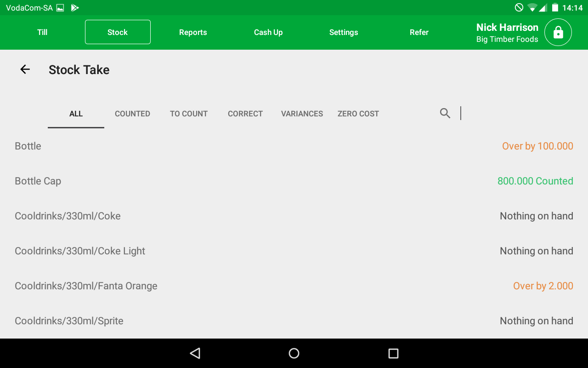Go back using the arrow beside Stock Take
The height and width of the screenshot is (368, 588).
[x=25, y=69]
